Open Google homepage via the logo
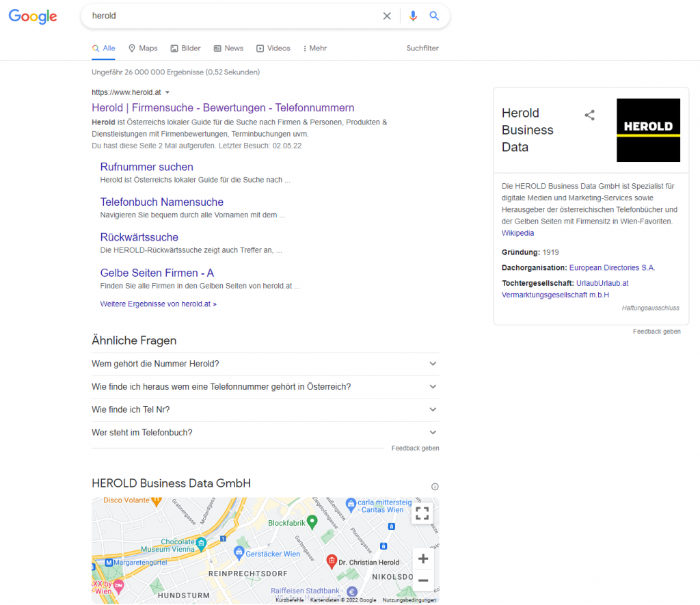This screenshot has height=605, width=700. click(33, 16)
